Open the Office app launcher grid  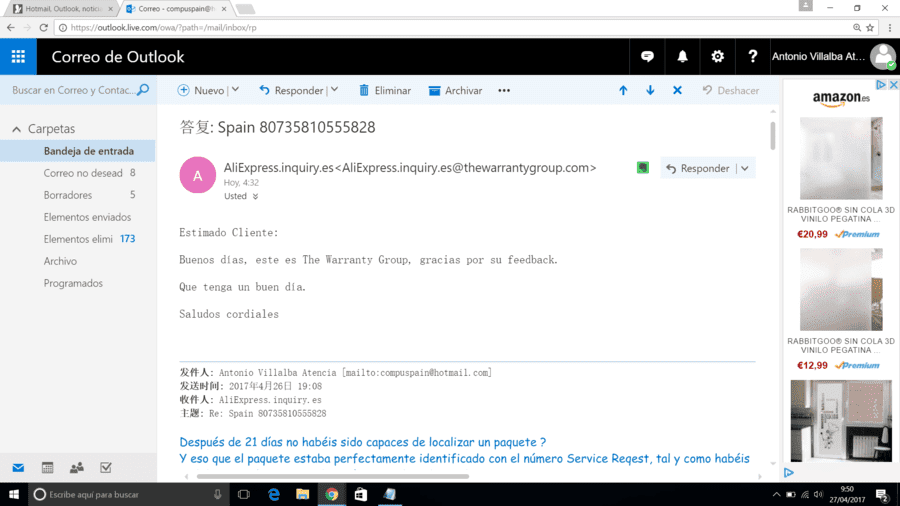click(x=18, y=56)
